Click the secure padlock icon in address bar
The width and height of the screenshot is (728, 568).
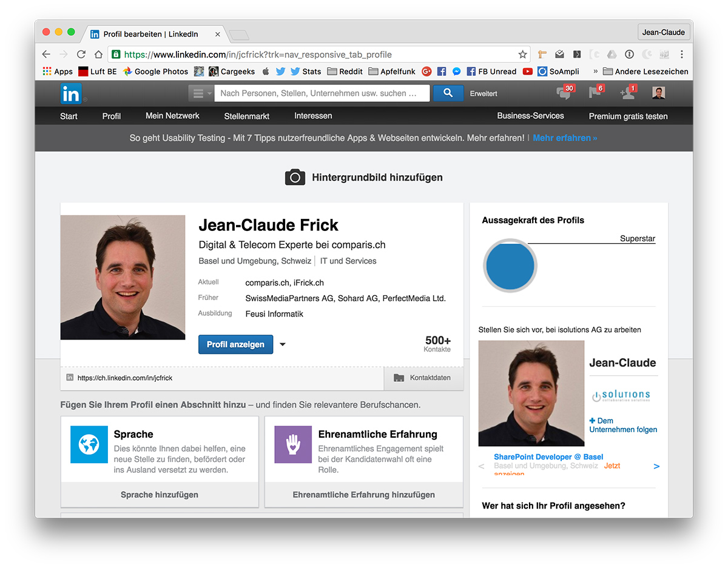116,55
